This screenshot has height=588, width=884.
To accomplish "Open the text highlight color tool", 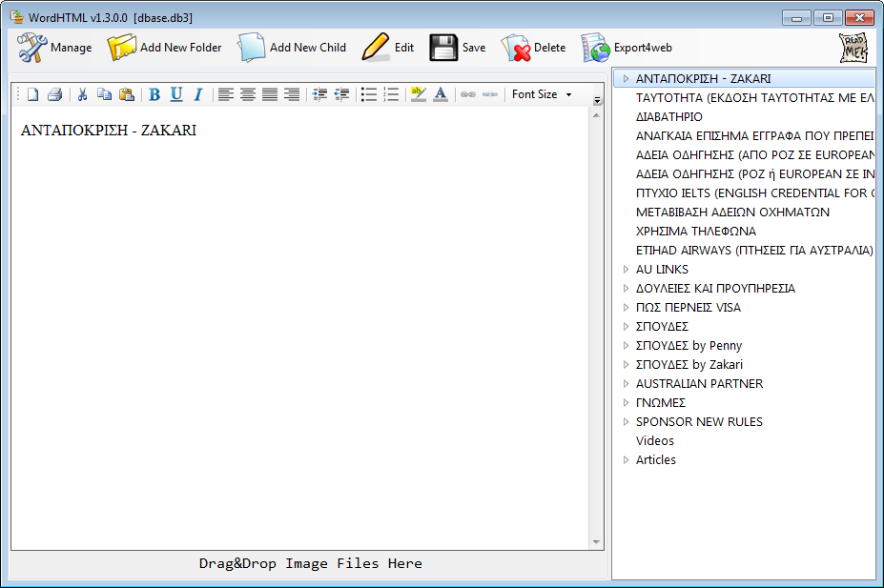I will [419, 94].
